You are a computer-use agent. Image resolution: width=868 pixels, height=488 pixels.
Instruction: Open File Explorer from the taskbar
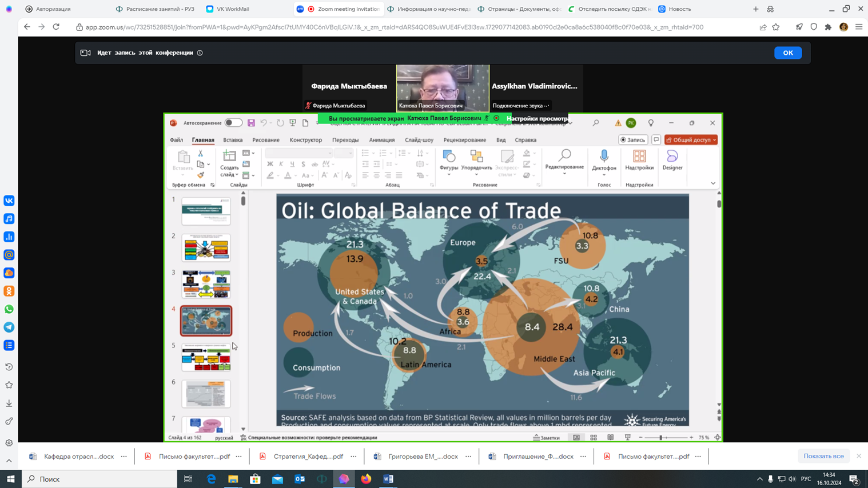233,479
